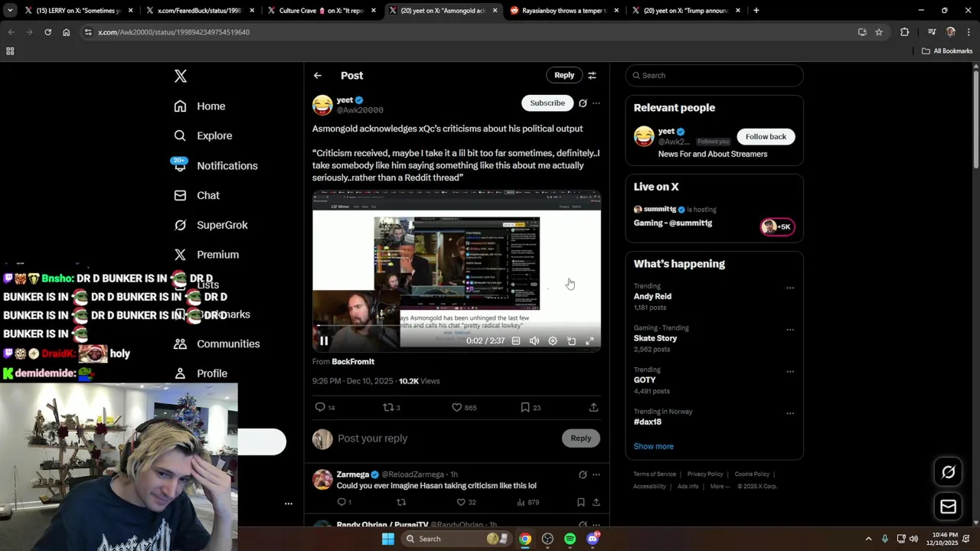Pause the video
The height and width of the screenshot is (551, 980).
[324, 341]
